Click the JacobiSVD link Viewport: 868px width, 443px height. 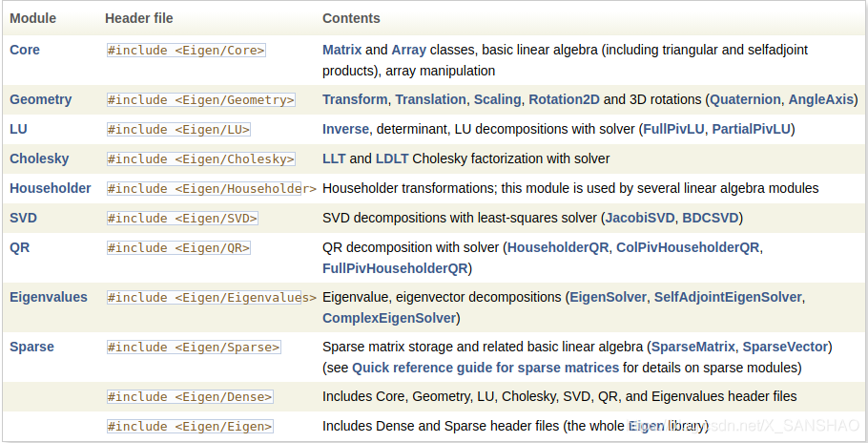click(640, 219)
